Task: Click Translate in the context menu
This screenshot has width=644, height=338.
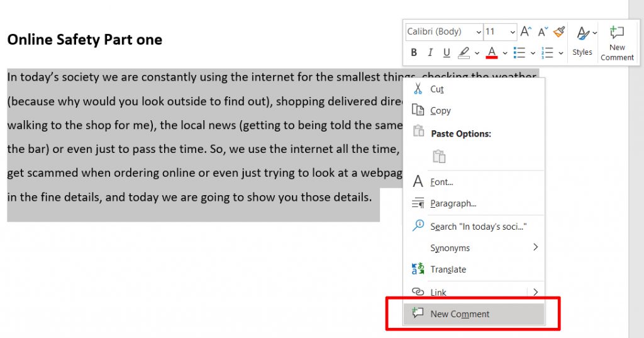Action: 448,269
